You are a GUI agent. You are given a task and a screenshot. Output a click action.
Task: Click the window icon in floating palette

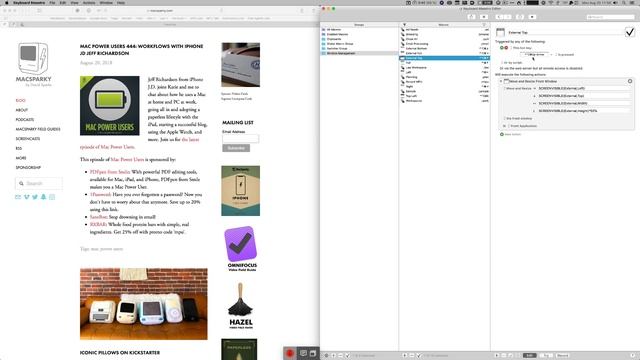[313, 353]
